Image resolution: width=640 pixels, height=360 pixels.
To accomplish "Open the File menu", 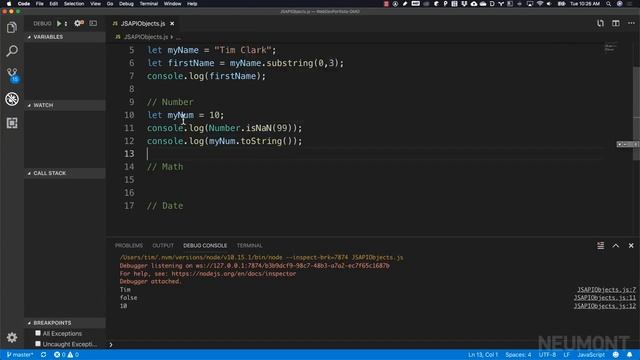I will pyautogui.click(x=40, y=4).
